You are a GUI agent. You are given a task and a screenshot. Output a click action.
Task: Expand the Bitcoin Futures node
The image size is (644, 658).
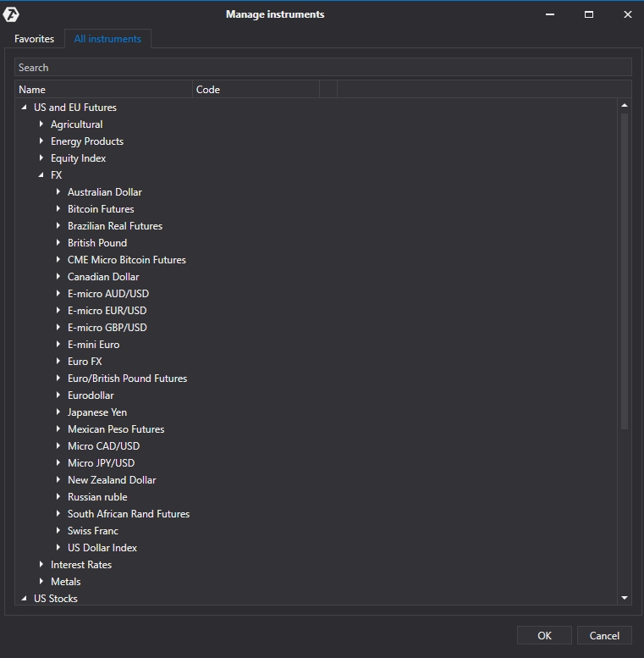(x=58, y=209)
